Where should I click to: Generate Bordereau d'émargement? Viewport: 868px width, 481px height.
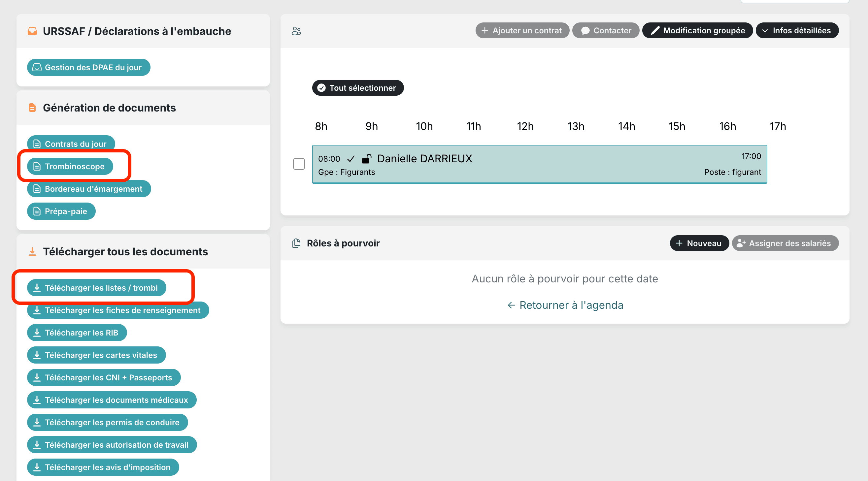(89, 189)
